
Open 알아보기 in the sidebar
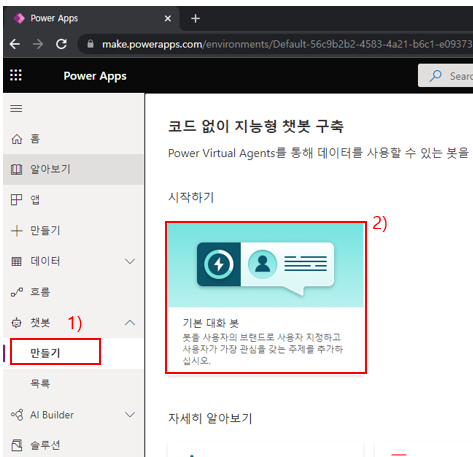coord(73,169)
